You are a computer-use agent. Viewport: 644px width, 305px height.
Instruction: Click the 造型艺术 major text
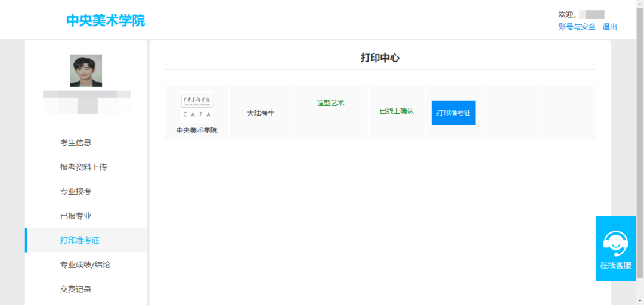click(330, 103)
